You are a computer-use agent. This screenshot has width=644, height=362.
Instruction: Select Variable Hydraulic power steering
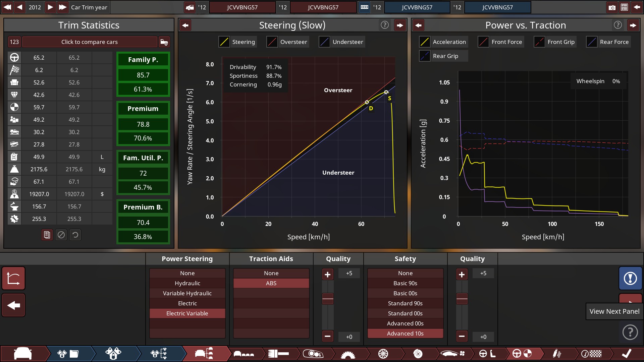(x=187, y=293)
